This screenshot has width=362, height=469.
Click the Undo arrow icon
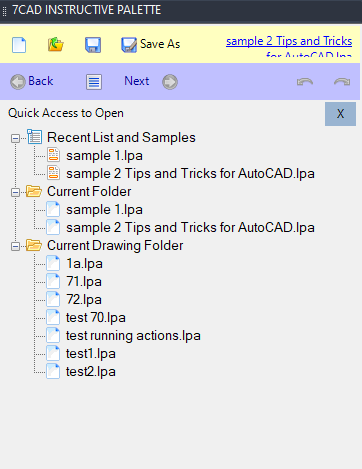tap(305, 82)
